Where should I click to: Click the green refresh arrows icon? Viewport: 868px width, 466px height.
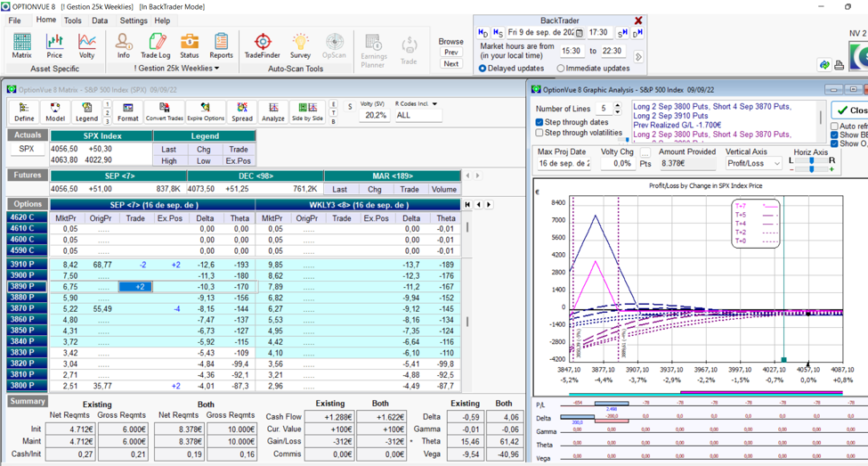coord(824,65)
